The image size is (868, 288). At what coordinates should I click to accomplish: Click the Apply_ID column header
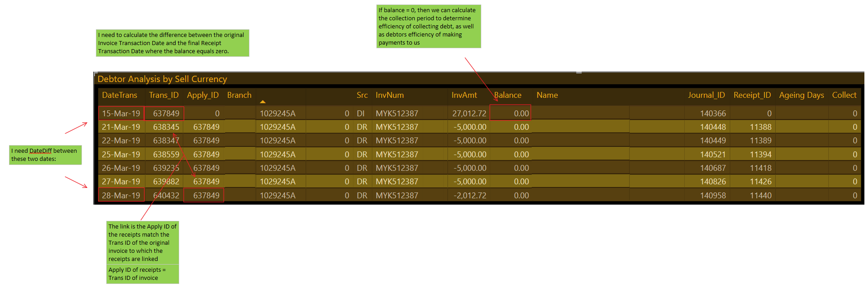[x=203, y=95]
